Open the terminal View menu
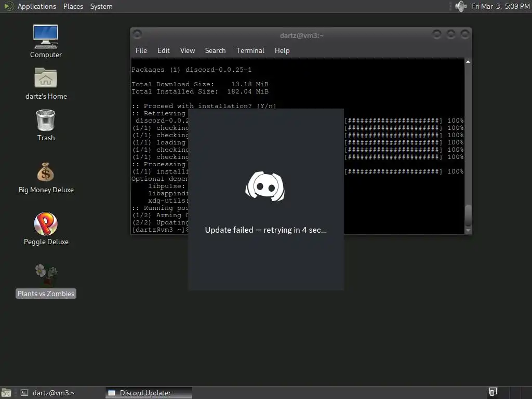 [x=187, y=50]
